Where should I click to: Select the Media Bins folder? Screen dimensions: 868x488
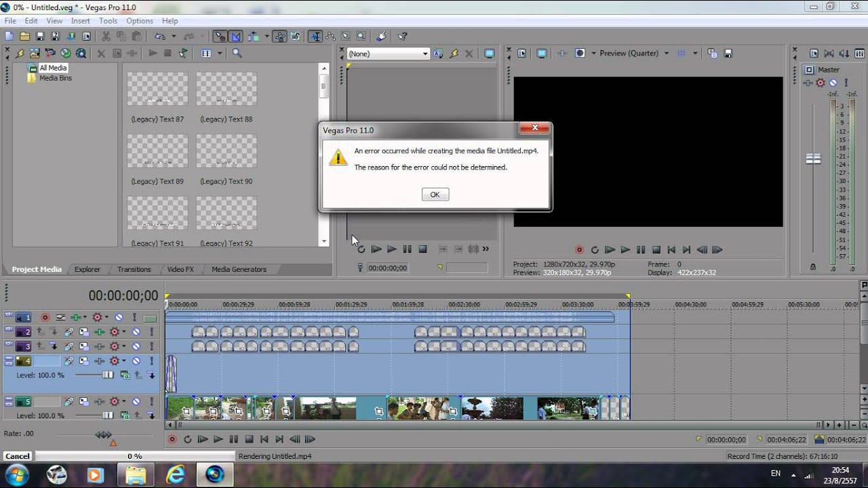point(55,78)
